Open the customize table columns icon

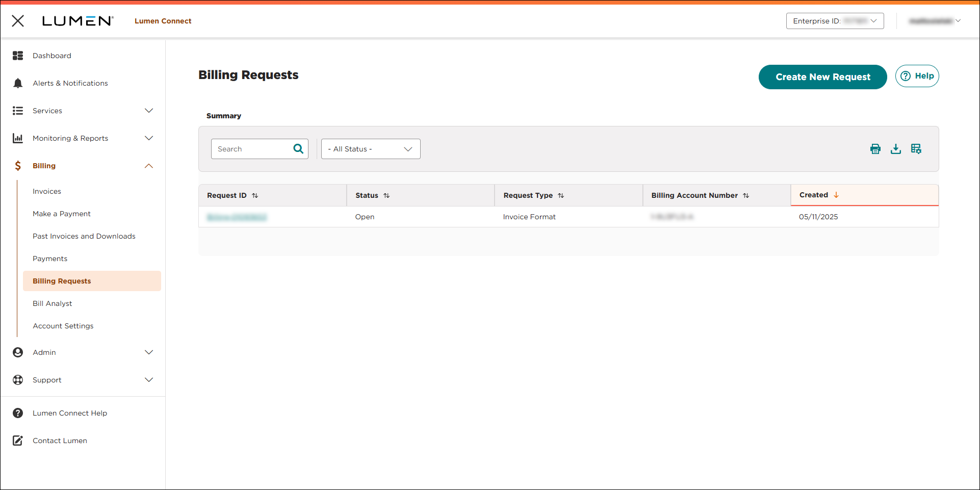pyautogui.click(x=916, y=148)
